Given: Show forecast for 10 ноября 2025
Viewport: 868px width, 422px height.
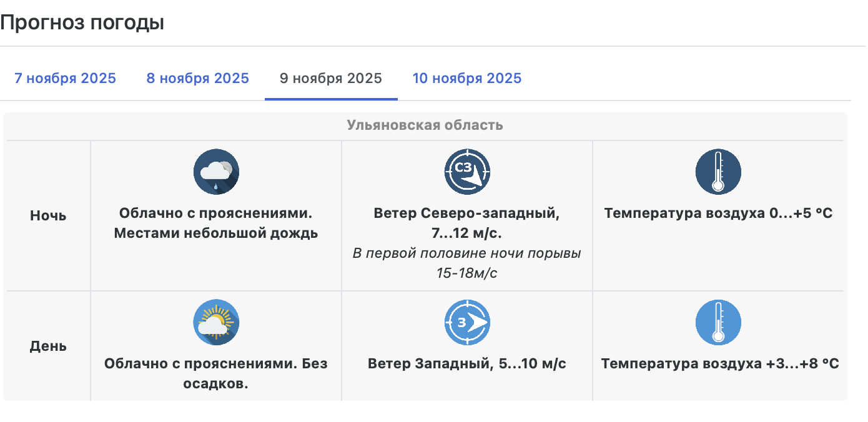Looking at the screenshot, I should pos(467,79).
